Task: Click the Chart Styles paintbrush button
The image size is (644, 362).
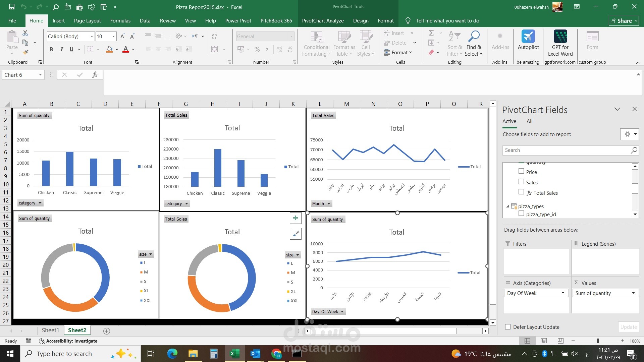Action: click(x=296, y=234)
